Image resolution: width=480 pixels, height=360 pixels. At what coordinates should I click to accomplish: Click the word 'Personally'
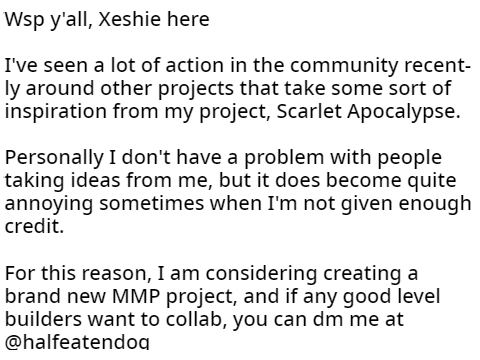54,158
